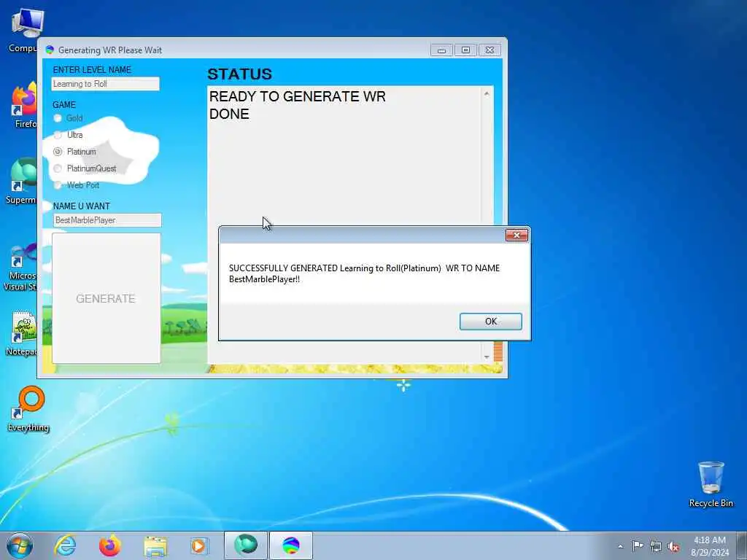Close the Generating WR window
Image resolution: width=747 pixels, height=560 pixels.
pos(489,50)
